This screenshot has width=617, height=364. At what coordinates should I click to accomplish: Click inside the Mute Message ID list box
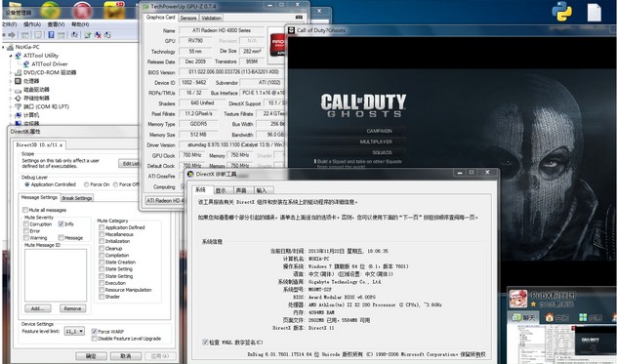pos(56,275)
